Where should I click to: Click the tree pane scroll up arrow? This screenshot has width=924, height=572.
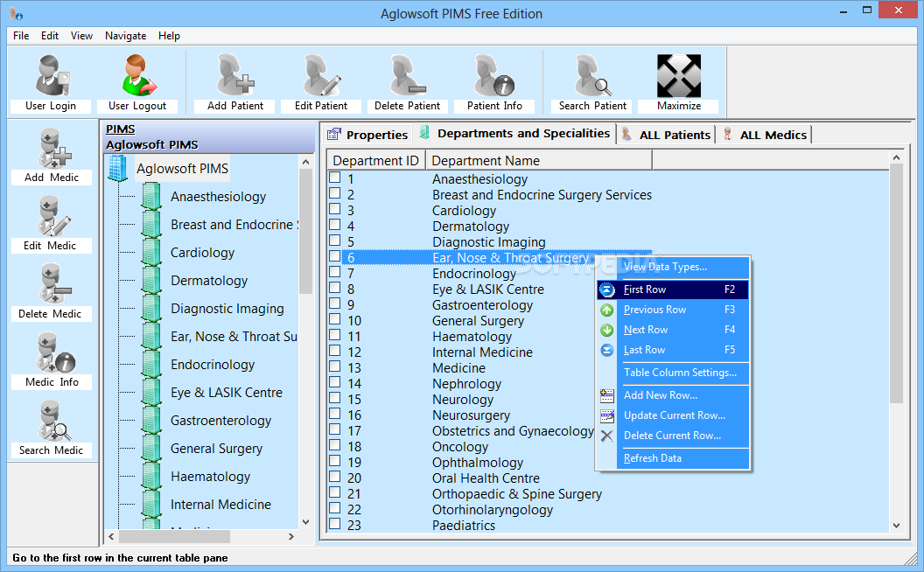click(x=305, y=162)
